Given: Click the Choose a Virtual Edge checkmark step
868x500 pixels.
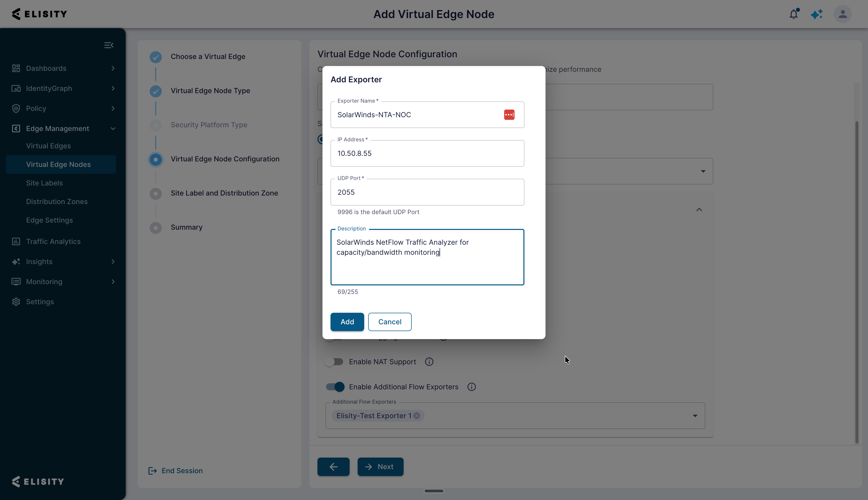Looking at the screenshot, I should coord(156,57).
